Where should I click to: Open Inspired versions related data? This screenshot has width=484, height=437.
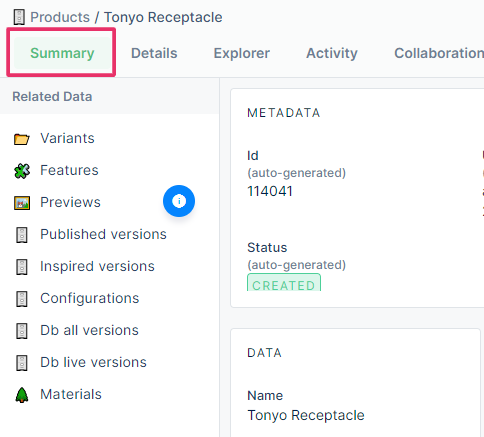pyautogui.click(x=97, y=266)
